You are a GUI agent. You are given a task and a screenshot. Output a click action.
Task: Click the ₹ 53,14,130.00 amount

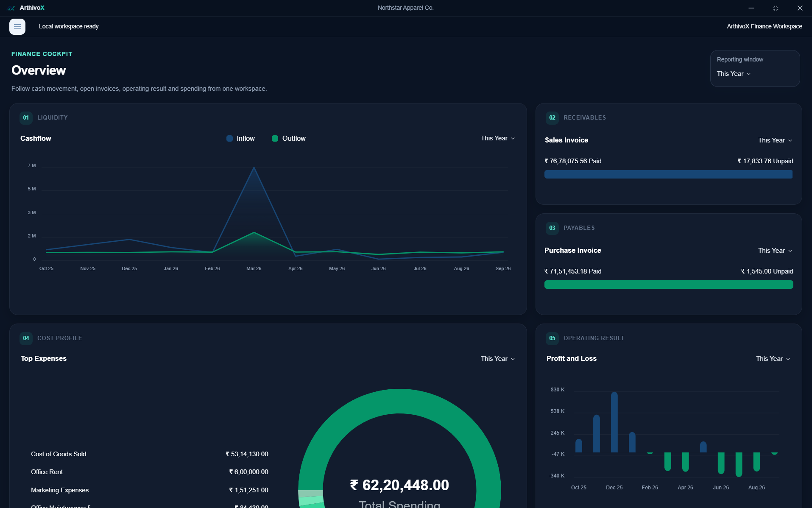point(247,454)
